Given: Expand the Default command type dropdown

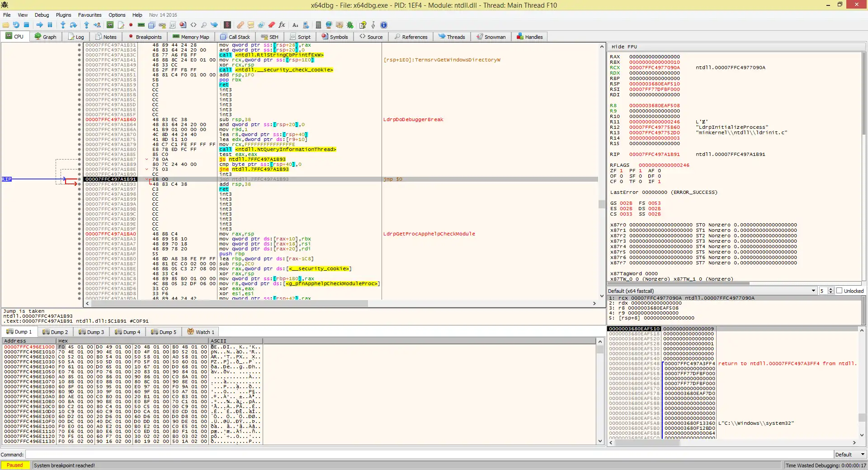Looking at the screenshot, I should coord(850,455).
